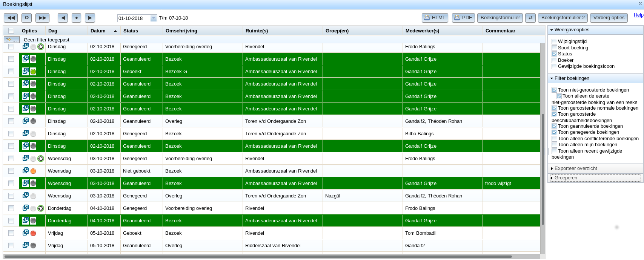The image size is (644, 260).
Task: Enable 'Toon alleen conflicterende boekingen'
Action: point(554,139)
